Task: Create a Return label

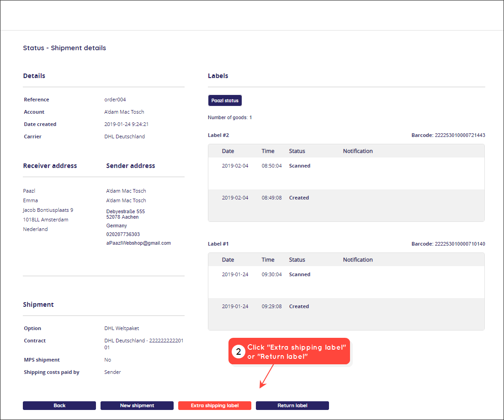Action: (292, 405)
